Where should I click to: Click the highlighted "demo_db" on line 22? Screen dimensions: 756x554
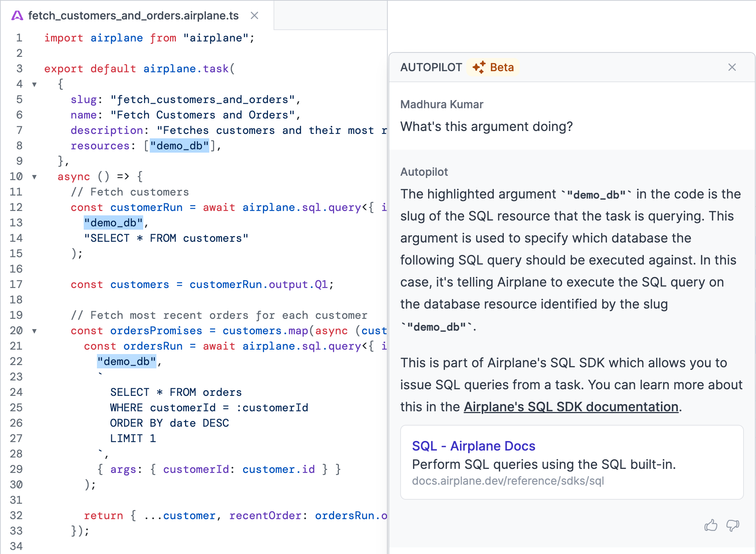click(126, 361)
